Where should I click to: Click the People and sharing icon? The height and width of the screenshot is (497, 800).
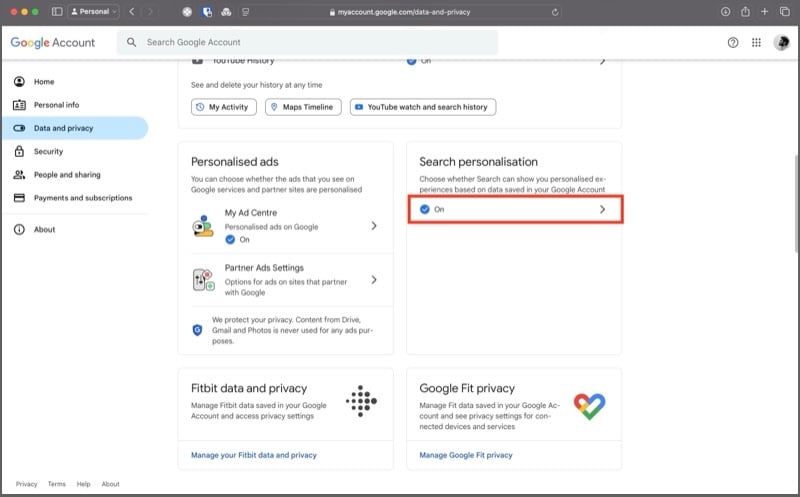19,175
